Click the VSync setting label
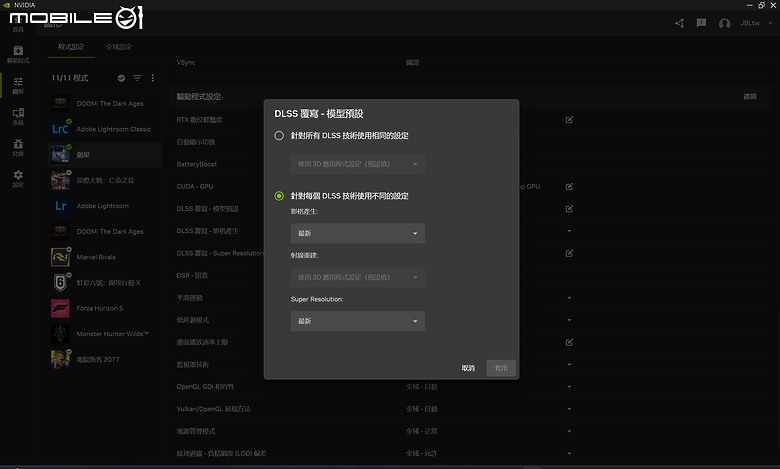780x469 pixels. point(186,63)
